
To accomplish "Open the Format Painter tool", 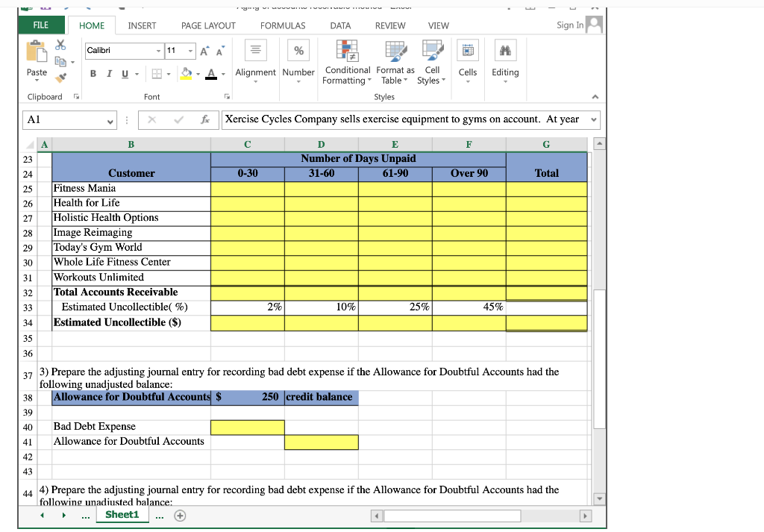I will (x=60, y=75).
